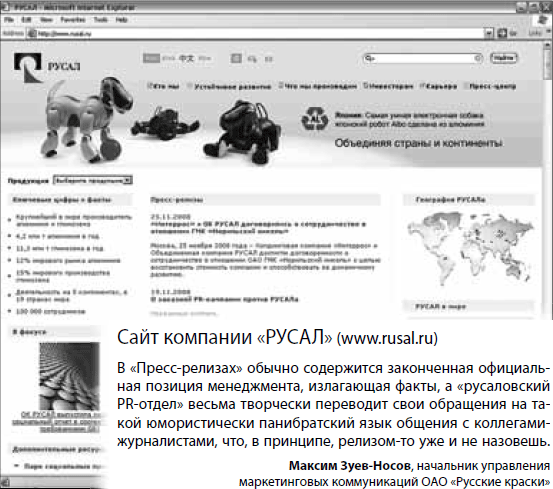Open the Links toolbar label

click(x=535, y=33)
